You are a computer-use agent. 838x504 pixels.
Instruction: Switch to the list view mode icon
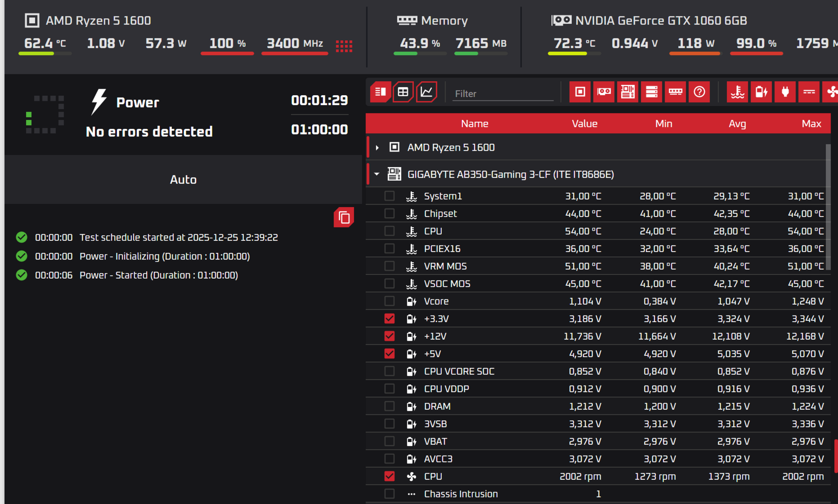(380, 92)
